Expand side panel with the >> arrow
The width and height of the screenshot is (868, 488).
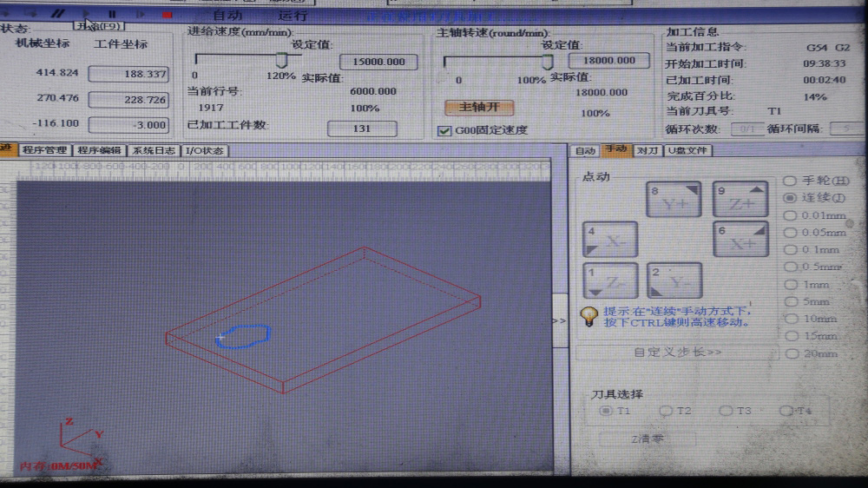[560, 320]
